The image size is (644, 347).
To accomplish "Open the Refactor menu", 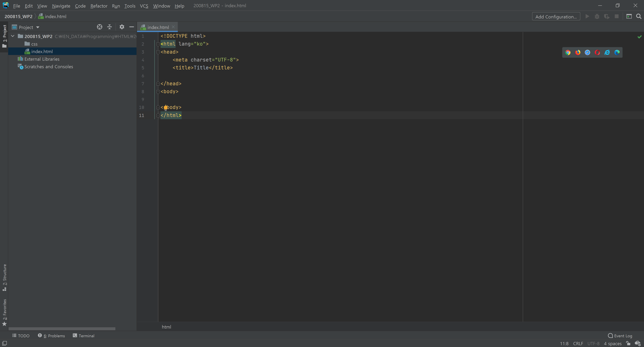I will click(99, 6).
